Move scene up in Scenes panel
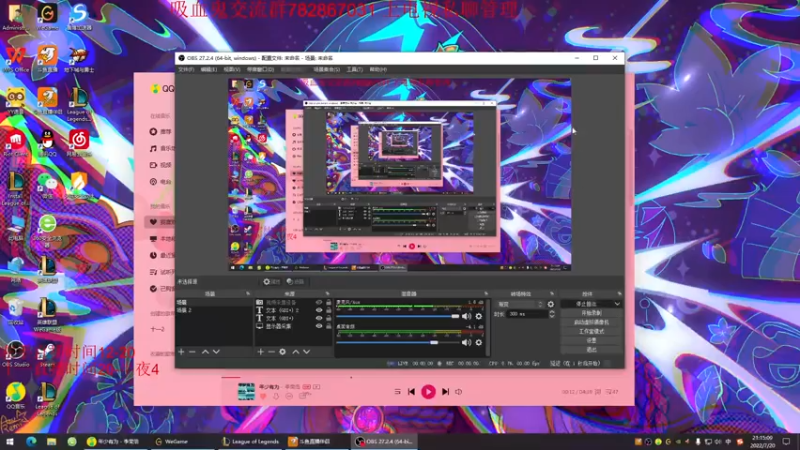Screen dimensions: 800x450 pyautogui.click(x=205, y=352)
